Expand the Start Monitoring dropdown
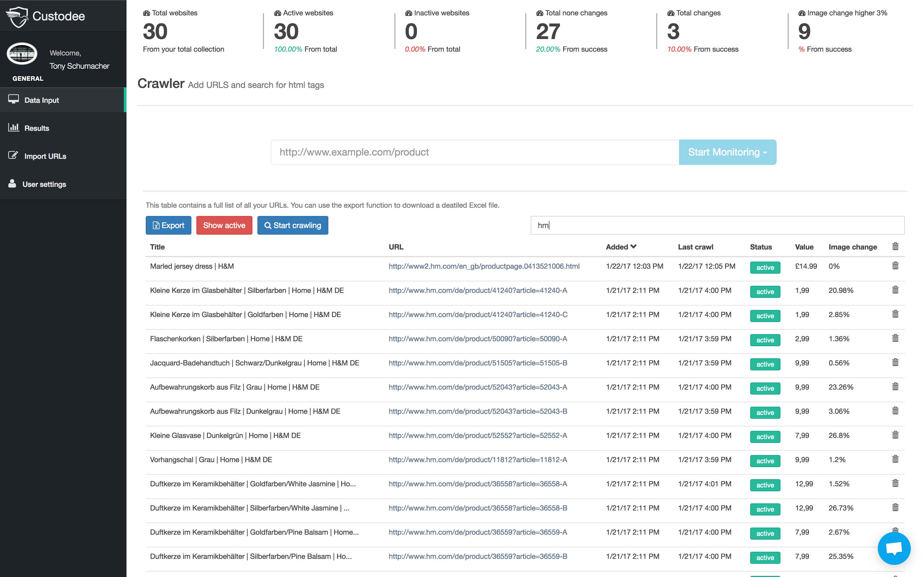The width and height of the screenshot is (924, 577). coord(727,152)
